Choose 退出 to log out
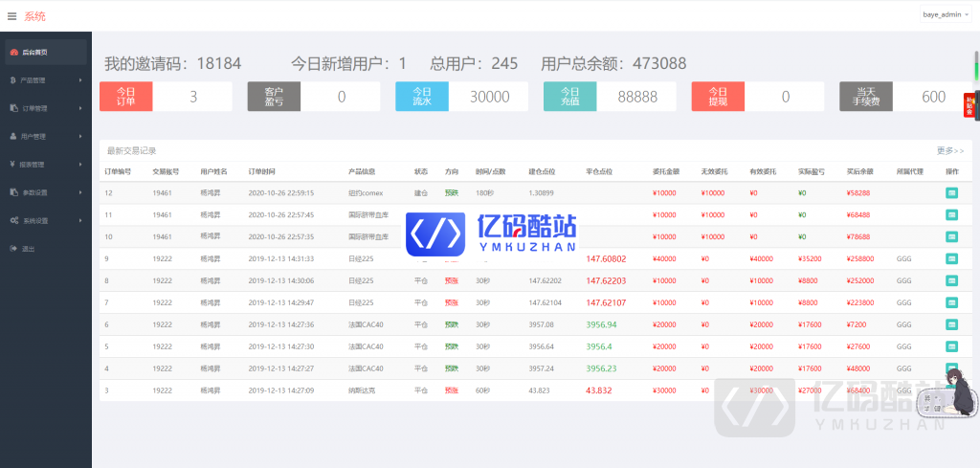Image resolution: width=980 pixels, height=468 pixels. [x=28, y=249]
